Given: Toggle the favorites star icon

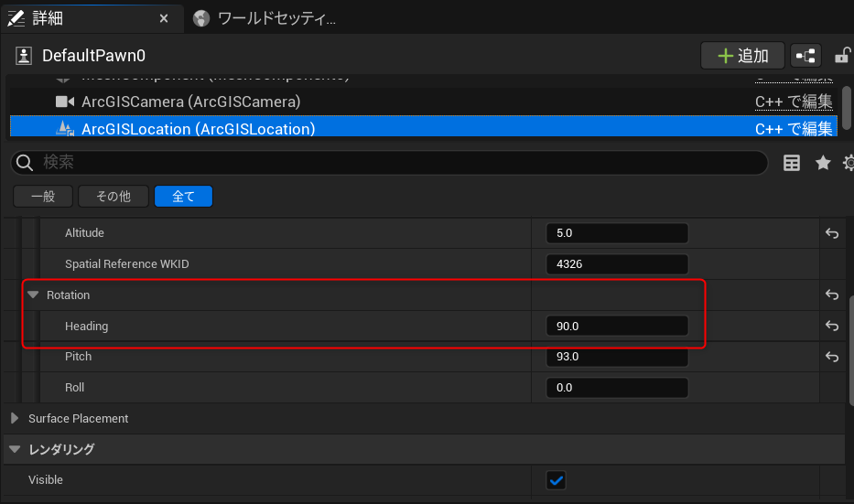Looking at the screenshot, I should click(x=823, y=162).
